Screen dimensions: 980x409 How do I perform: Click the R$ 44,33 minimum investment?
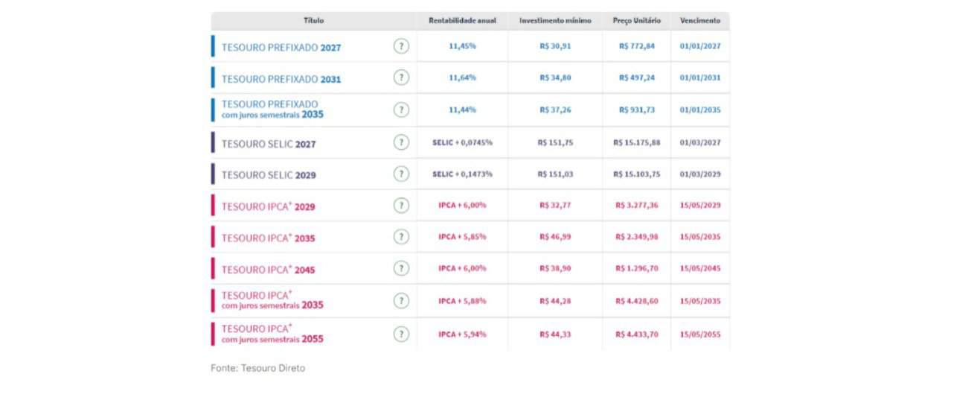555,335
